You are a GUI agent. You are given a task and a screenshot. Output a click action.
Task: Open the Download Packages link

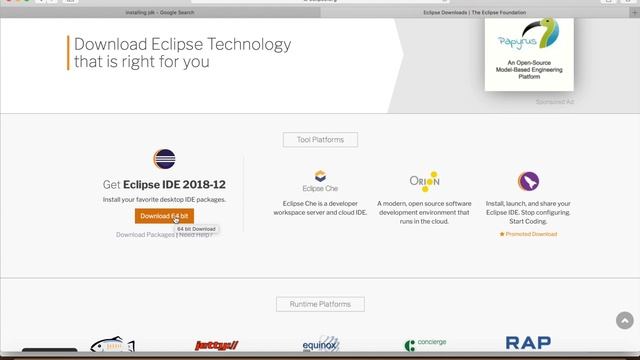145,235
